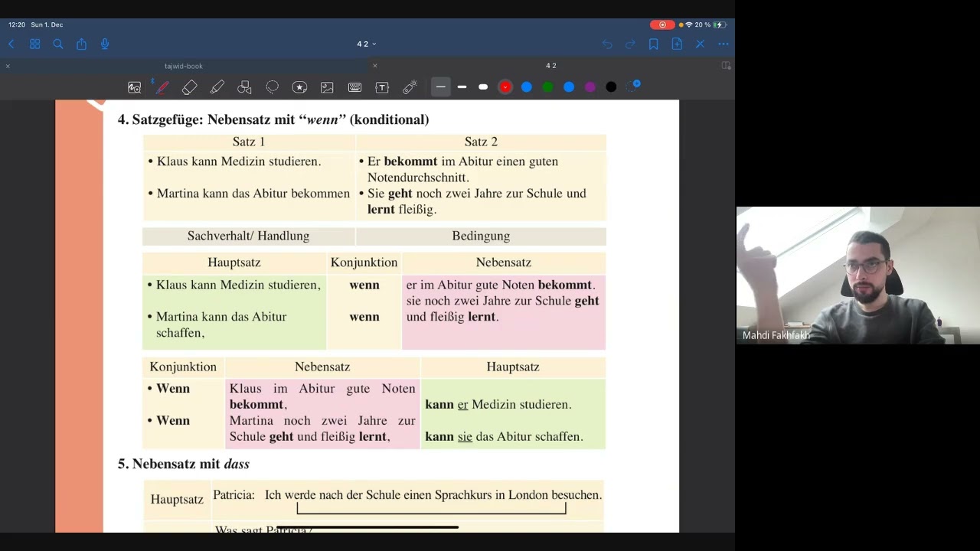The width and height of the screenshot is (980, 551).
Task: Pick the purple pen color
Action: pos(590,87)
